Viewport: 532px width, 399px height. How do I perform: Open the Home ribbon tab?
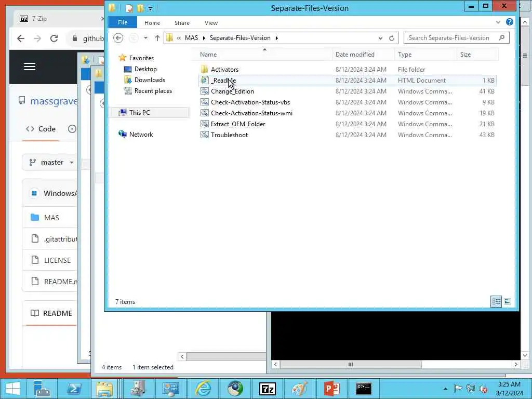tap(152, 23)
